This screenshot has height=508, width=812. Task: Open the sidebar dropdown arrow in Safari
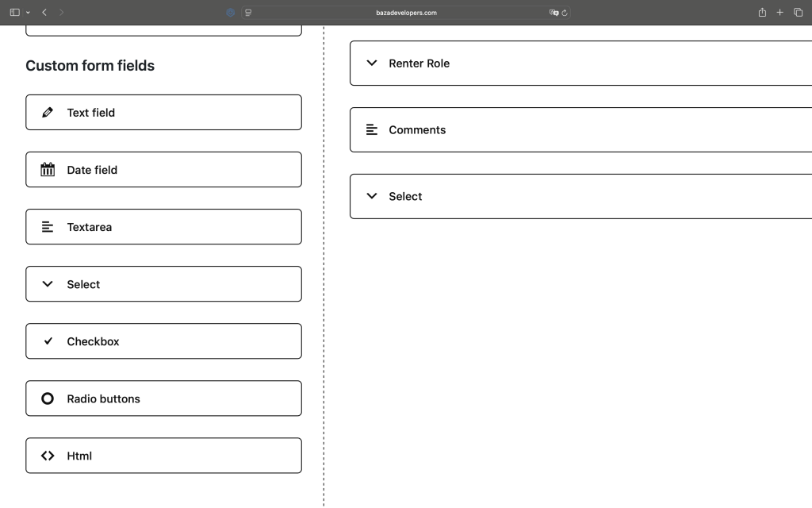(28, 13)
